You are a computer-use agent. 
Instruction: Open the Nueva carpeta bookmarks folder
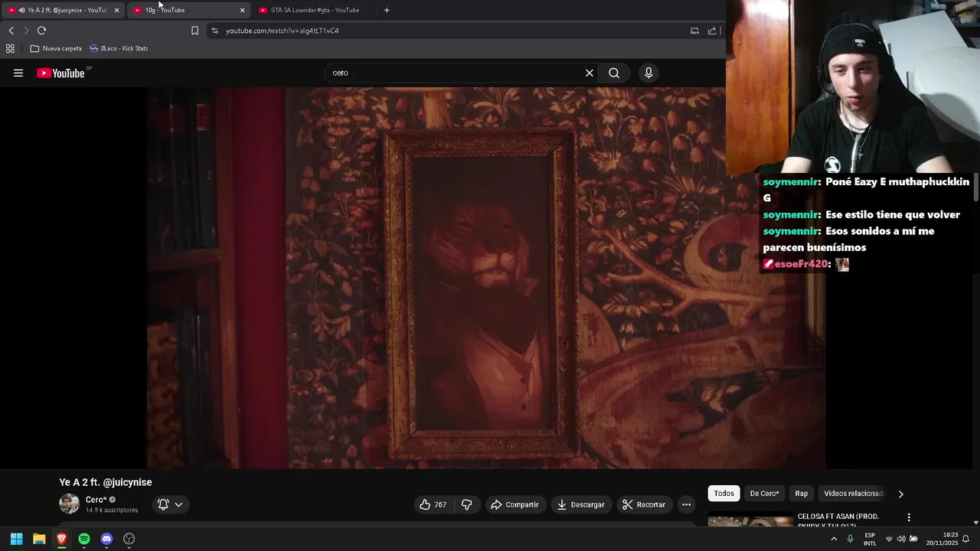(x=56, y=48)
